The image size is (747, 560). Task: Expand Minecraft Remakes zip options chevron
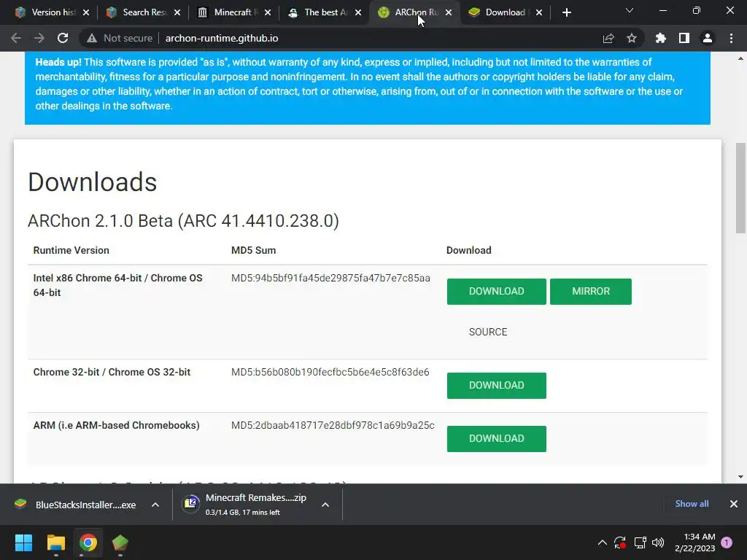click(325, 505)
